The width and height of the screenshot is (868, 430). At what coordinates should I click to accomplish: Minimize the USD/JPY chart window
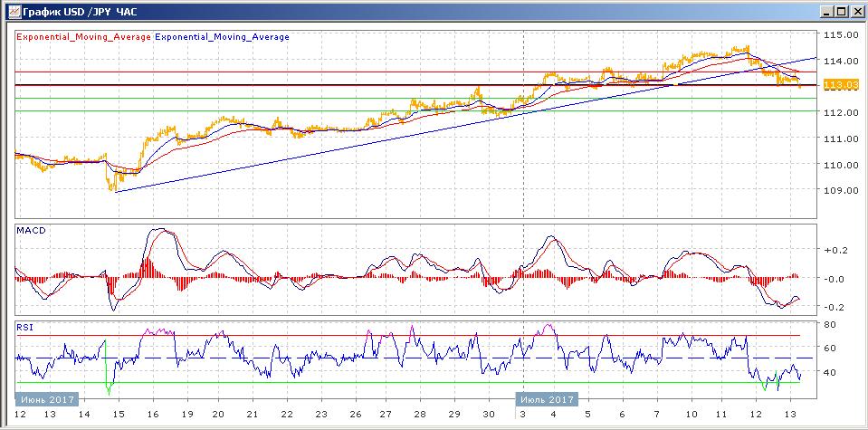[826, 11]
